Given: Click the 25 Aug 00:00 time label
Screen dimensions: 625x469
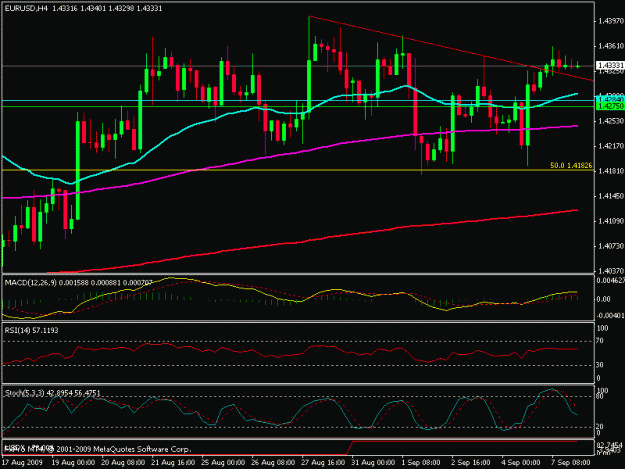Looking at the screenshot, I should [223, 463].
